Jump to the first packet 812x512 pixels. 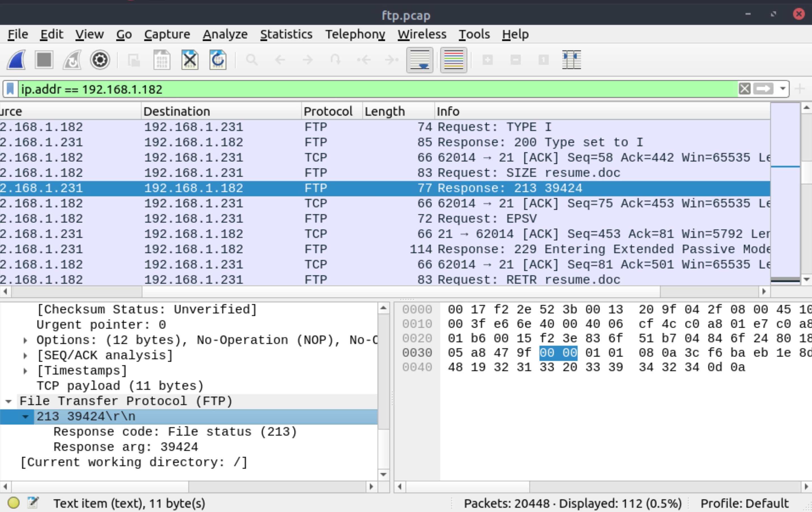(364, 60)
